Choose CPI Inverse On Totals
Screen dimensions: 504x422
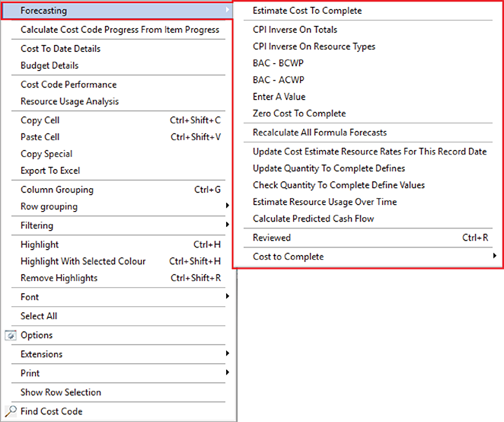point(295,30)
